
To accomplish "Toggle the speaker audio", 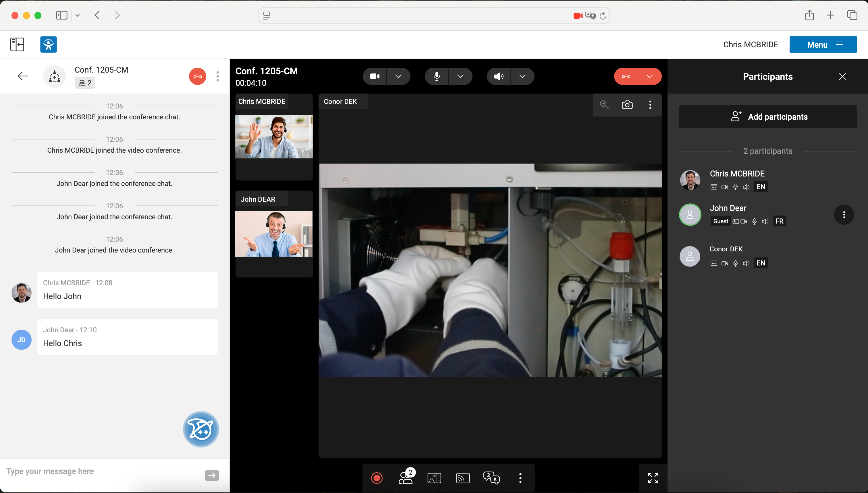I will [499, 76].
